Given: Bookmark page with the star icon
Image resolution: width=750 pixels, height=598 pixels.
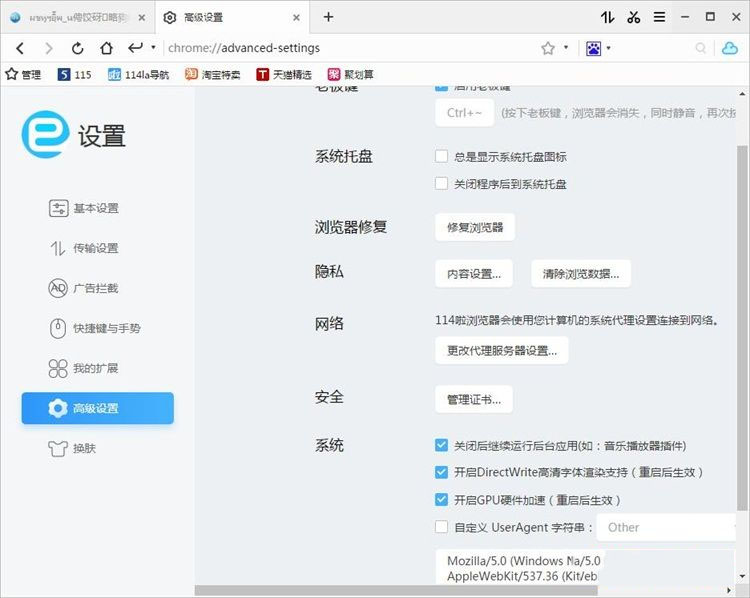Looking at the screenshot, I should (548, 48).
